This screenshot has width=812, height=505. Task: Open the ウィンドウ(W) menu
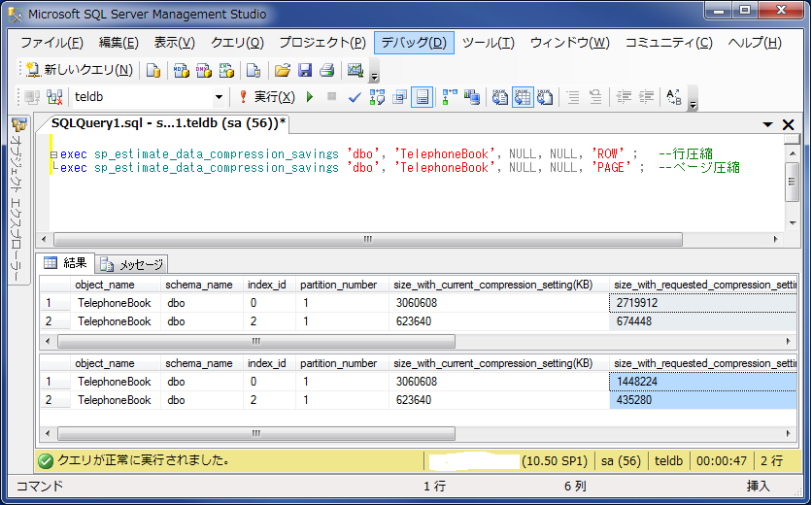click(569, 43)
